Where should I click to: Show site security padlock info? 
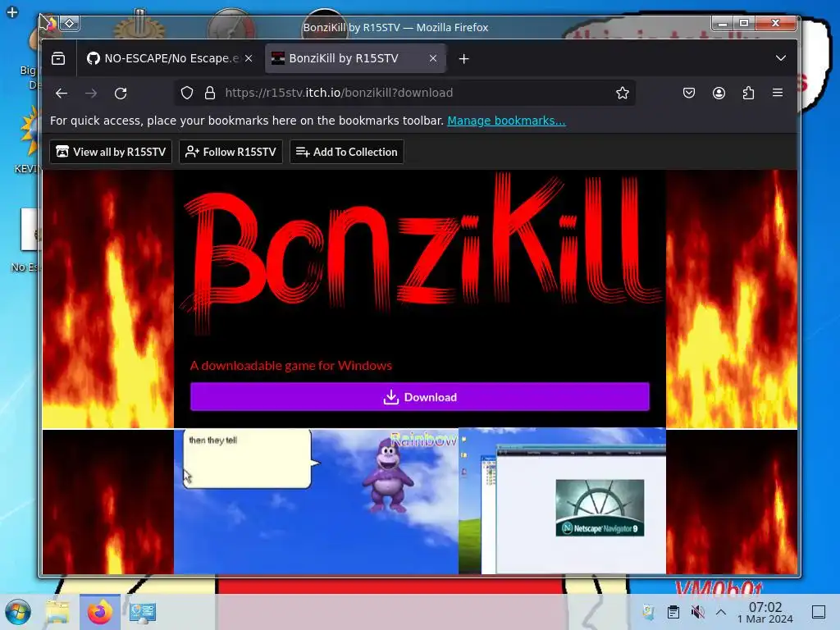point(210,93)
